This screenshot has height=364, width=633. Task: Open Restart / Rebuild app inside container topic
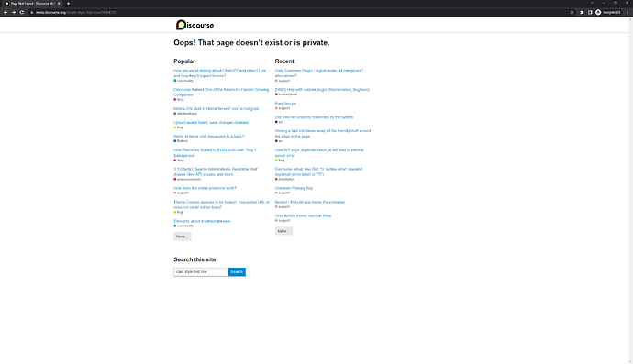pos(310,202)
